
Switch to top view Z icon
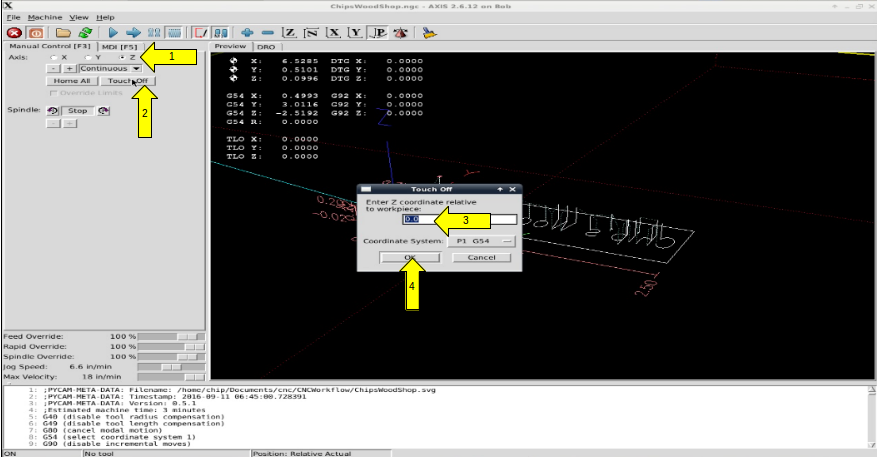(x=289, y=33)
